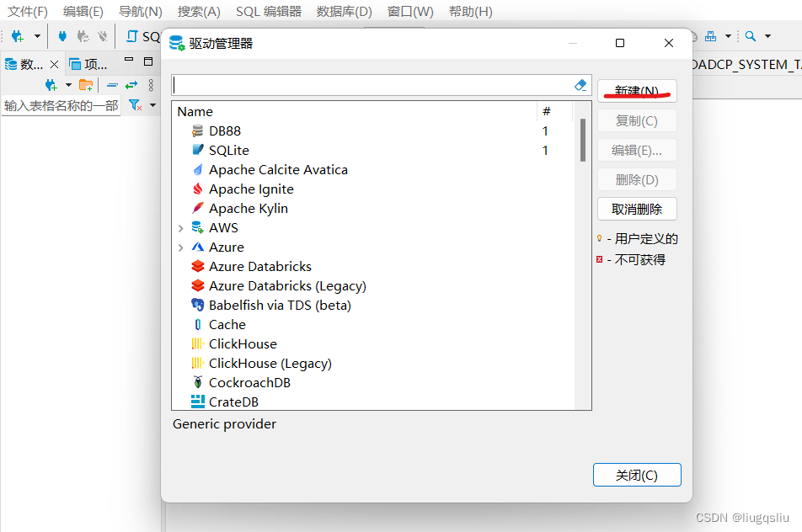Click the driver list vertical scrollbar thumb
The height and width of the screenshot is (532, 802).
click(x=583, y=140)
